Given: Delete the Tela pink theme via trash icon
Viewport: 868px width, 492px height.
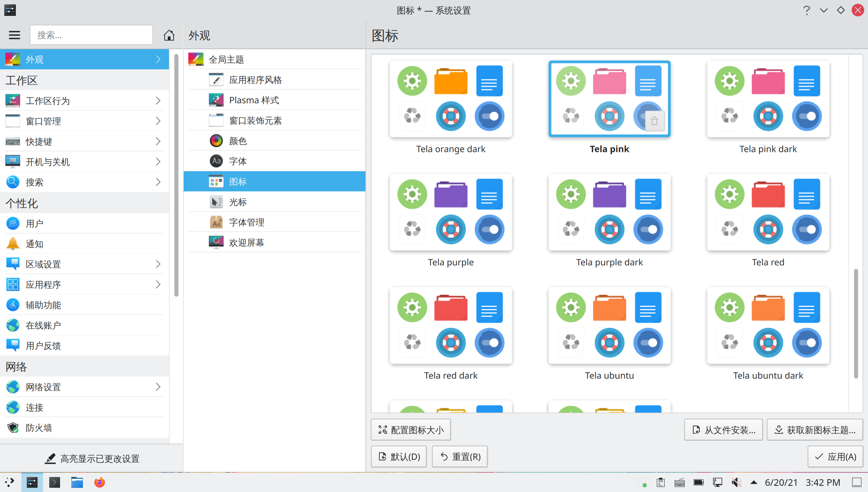Looking at the screenshot, I should click(x=654, y=121).
